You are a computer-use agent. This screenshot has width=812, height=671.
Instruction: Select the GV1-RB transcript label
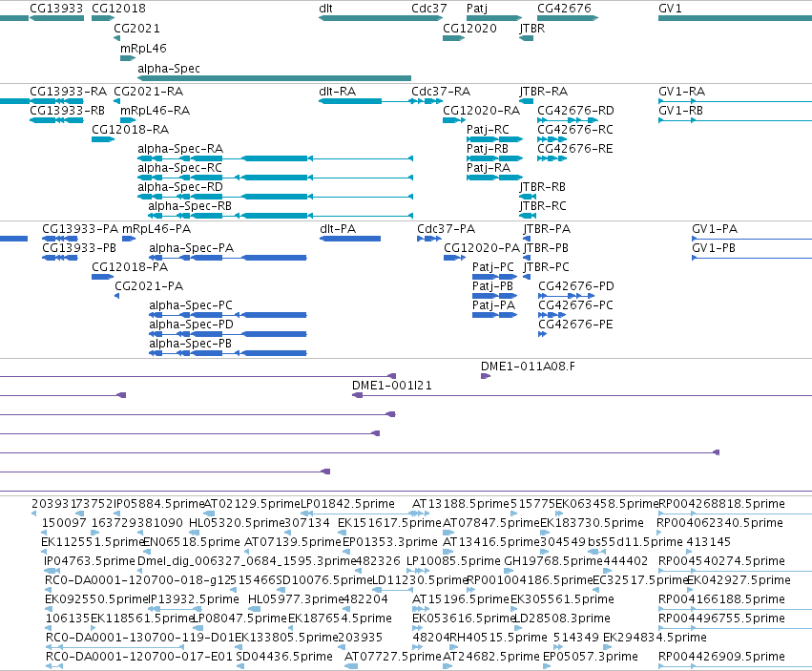tap(681, 111)
